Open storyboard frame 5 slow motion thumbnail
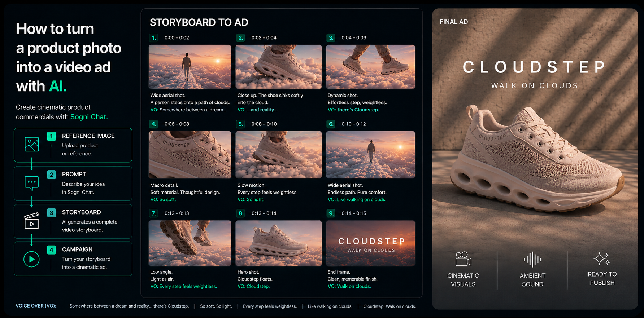Viewport: 644px width, 318px height. 278,155
